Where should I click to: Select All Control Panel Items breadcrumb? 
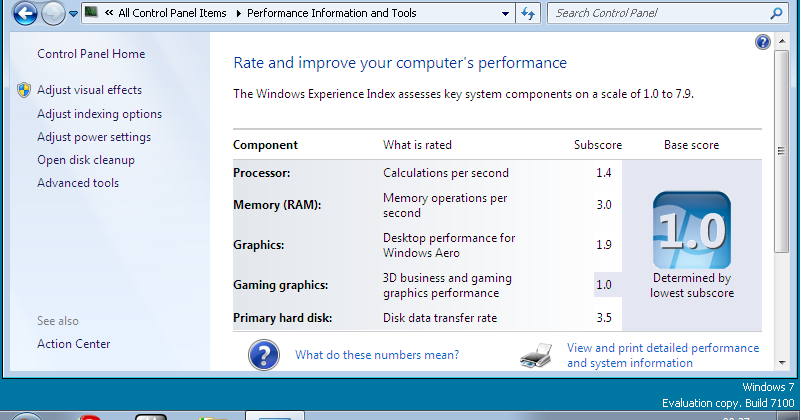[172, 13]
